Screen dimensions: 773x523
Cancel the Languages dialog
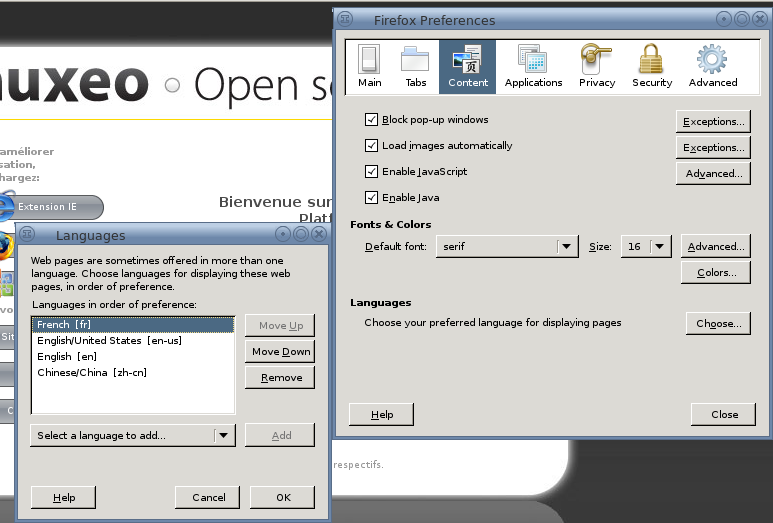pos(208,497)
